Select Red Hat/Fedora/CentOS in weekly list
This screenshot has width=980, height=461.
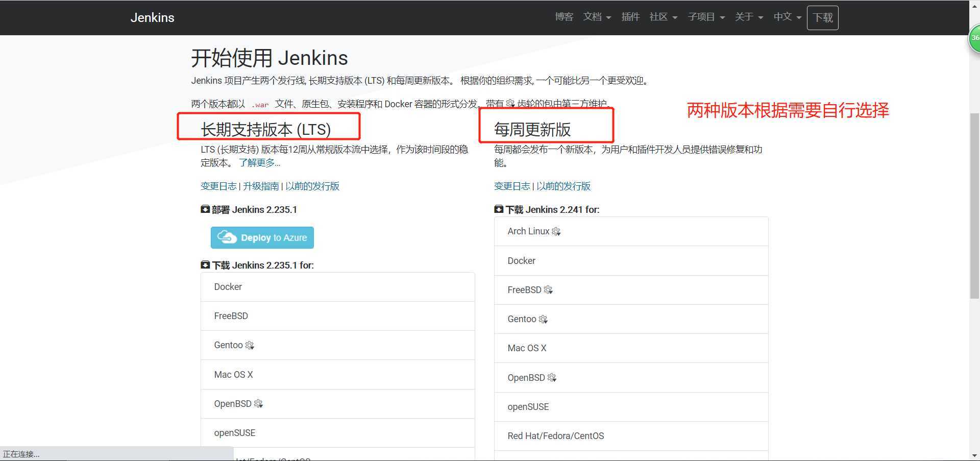[631, 436]
